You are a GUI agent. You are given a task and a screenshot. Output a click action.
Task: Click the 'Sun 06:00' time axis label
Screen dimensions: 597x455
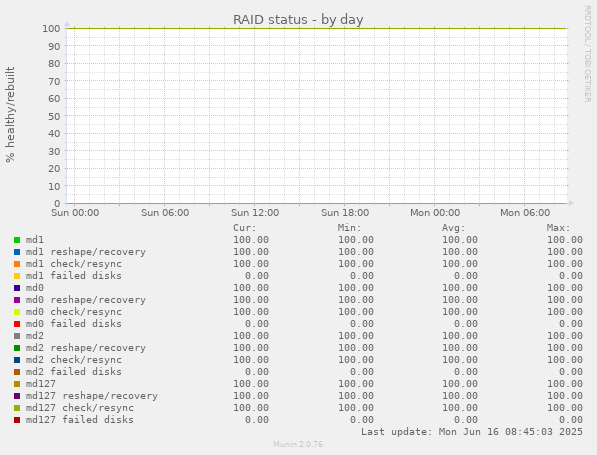[x=165, y=212]
